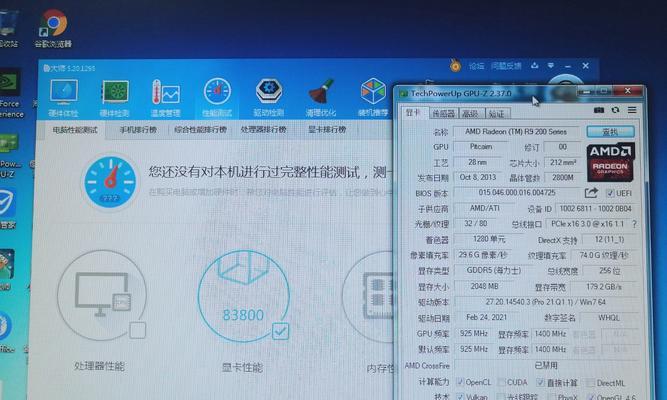Click Pitcairn GPU codename value
This screenshot has width=667, height=400.
click(x=481, y=147)
